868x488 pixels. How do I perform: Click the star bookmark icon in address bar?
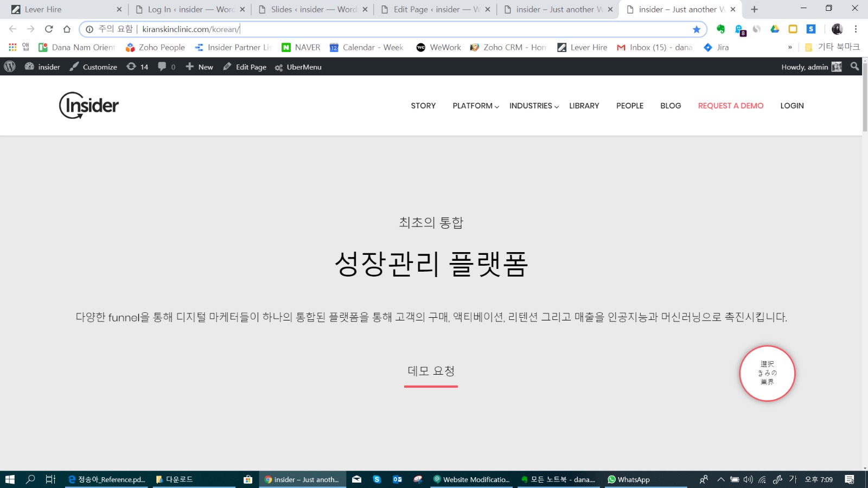(x=697, y=29)
